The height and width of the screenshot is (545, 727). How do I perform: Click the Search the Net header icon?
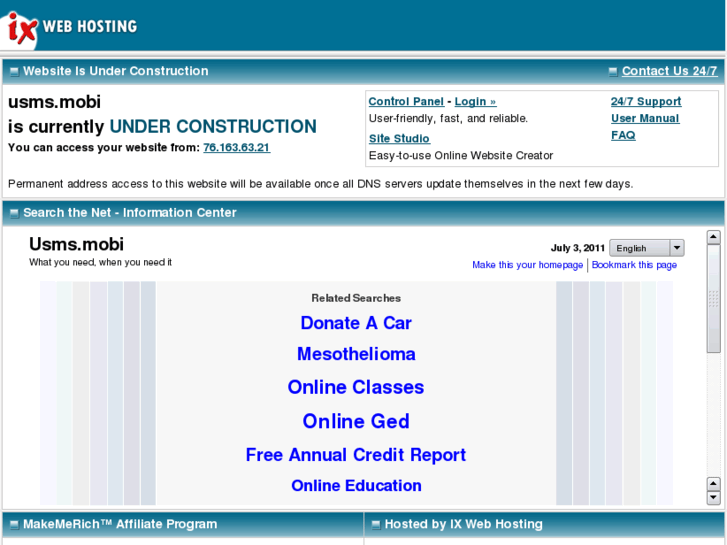14,213
